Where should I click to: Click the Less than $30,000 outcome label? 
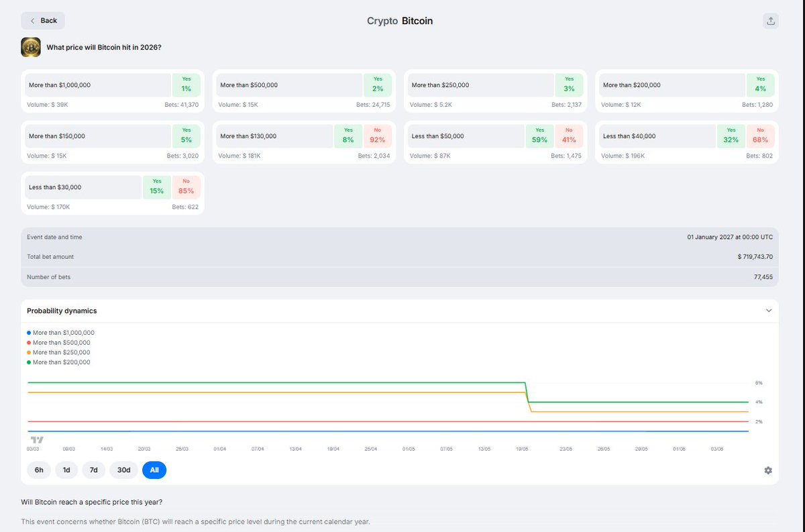coord(56,187)
